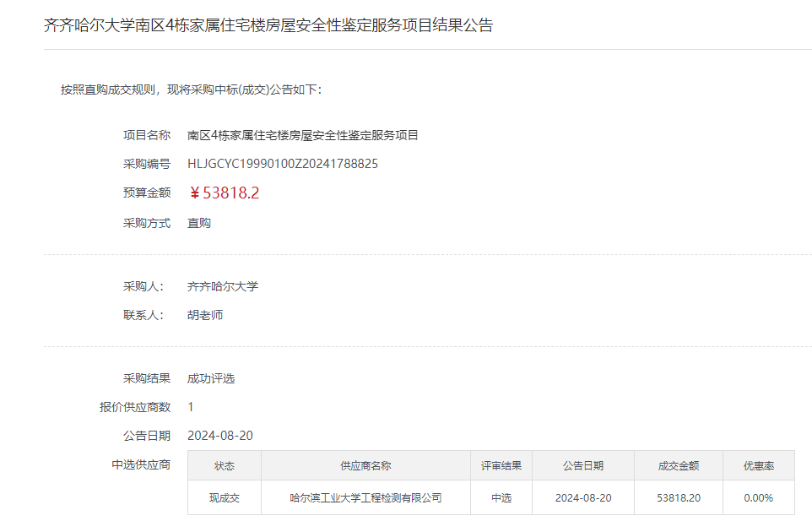Click the transaction amount cell 53818.20
Image resolution: width=812 pixels, height=532 pixels.
(679, 497)
